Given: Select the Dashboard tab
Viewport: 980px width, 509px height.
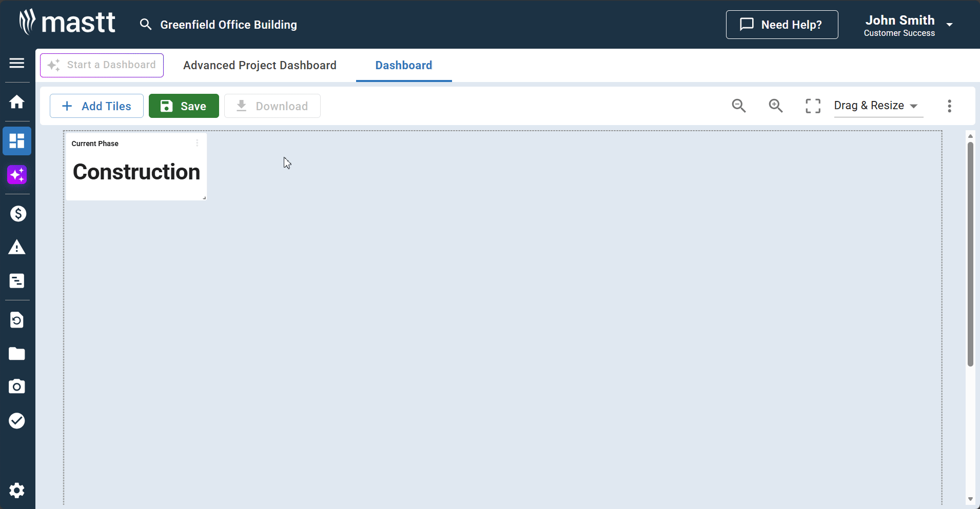Looking at the screenshot, I should [403, 66].
